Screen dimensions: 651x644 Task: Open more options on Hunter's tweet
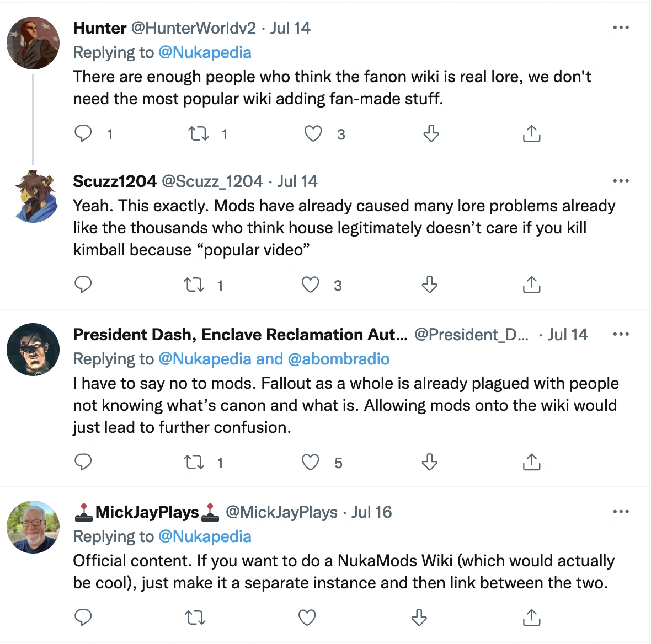tap(621, 28)
